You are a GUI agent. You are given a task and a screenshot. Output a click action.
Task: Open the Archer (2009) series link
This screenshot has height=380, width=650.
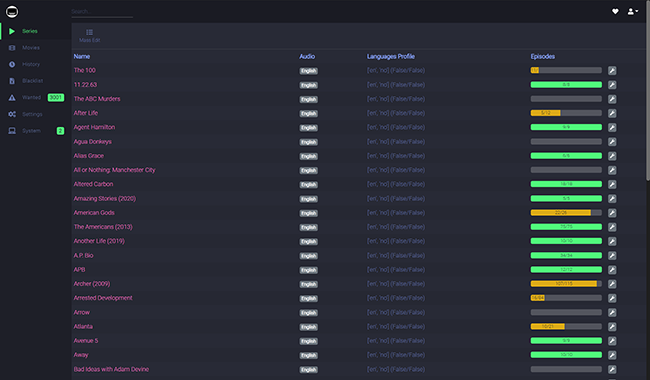[x=92, y=283]
